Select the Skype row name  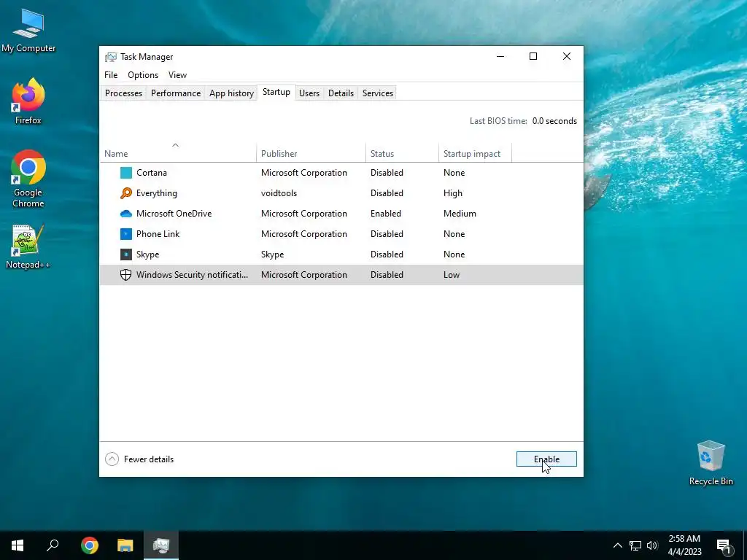pyautogui.click(x=147, y=254)
